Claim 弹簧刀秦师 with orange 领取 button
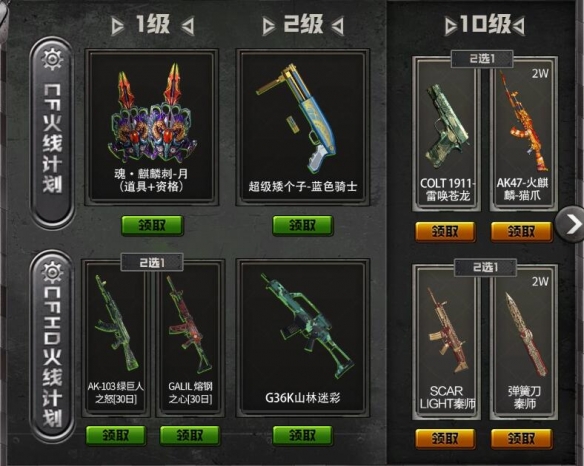Viewport: 584px width, 466px height. click(521, 438)
